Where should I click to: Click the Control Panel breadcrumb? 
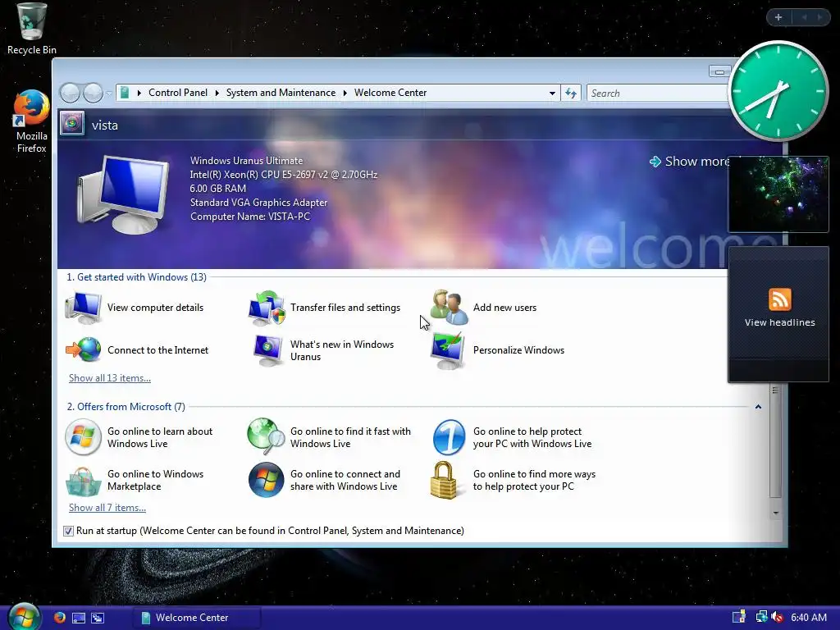click(x=178, y=93)
